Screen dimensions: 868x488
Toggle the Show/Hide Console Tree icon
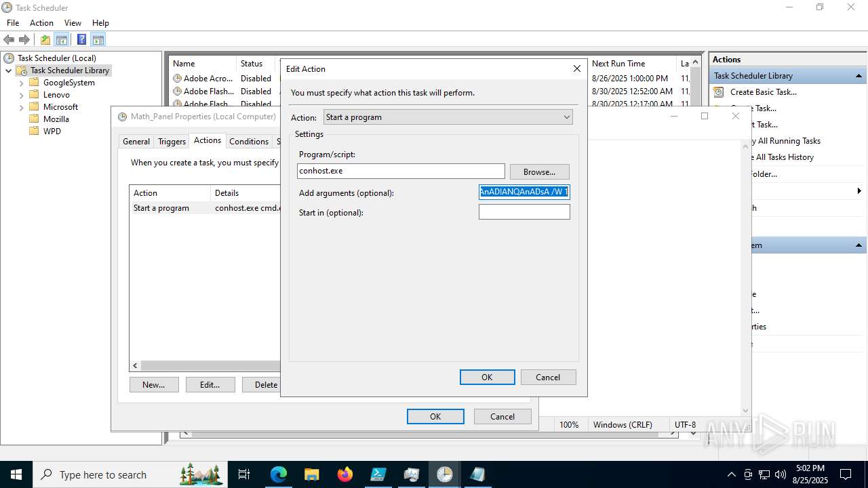(62, 40)
